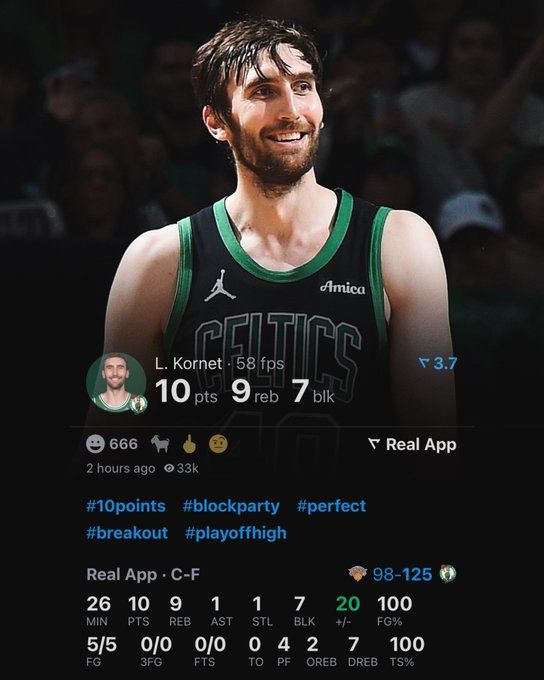Open the #blockparty hashtag
This screenshot has width=544, height=680.
(x=231, y=506)
